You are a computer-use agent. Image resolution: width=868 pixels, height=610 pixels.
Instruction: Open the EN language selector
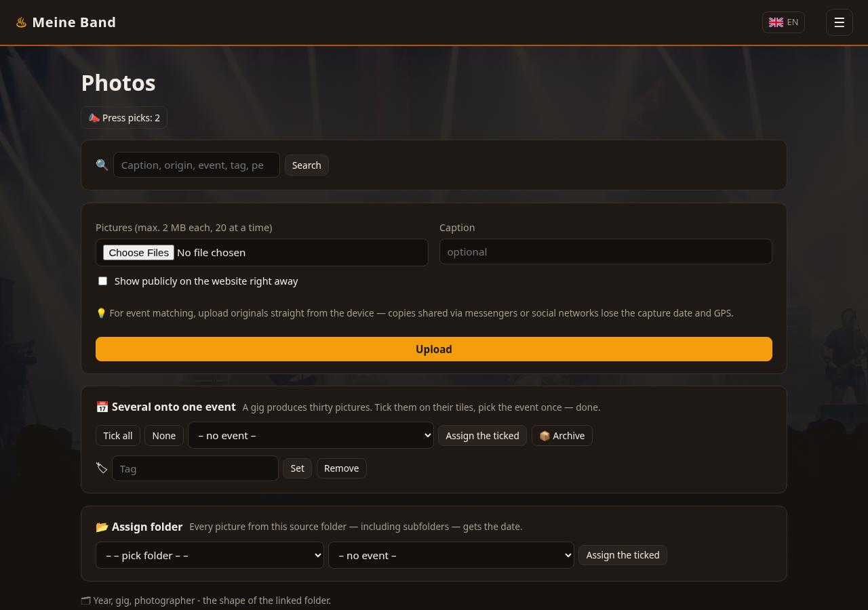pyautogui.click(x=783, y=22)
